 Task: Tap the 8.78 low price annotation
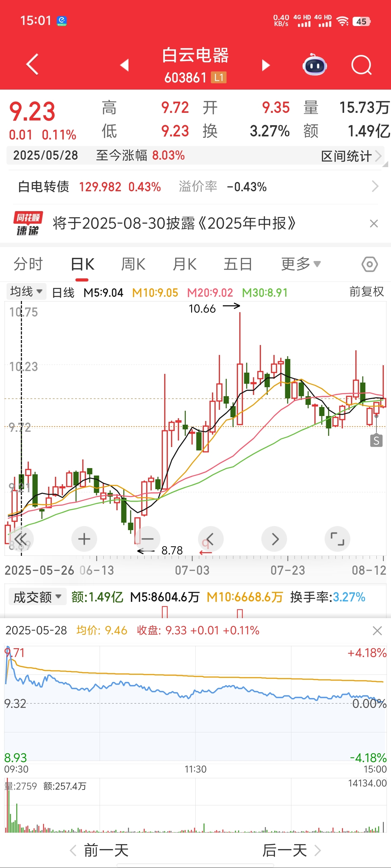(172, 550)
